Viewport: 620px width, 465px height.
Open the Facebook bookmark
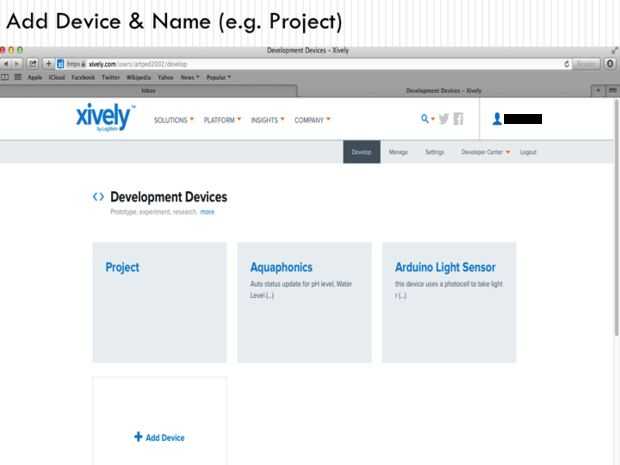83,77
